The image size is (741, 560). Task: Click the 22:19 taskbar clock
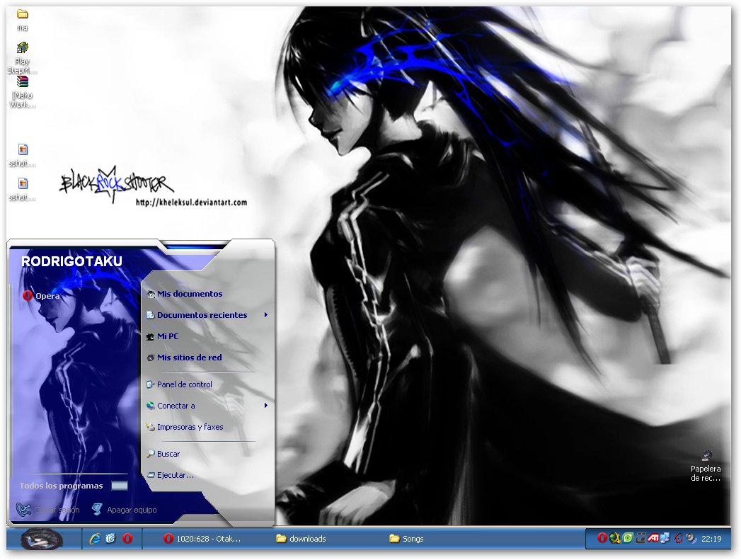pyautogui.click(x=711, y=538)
